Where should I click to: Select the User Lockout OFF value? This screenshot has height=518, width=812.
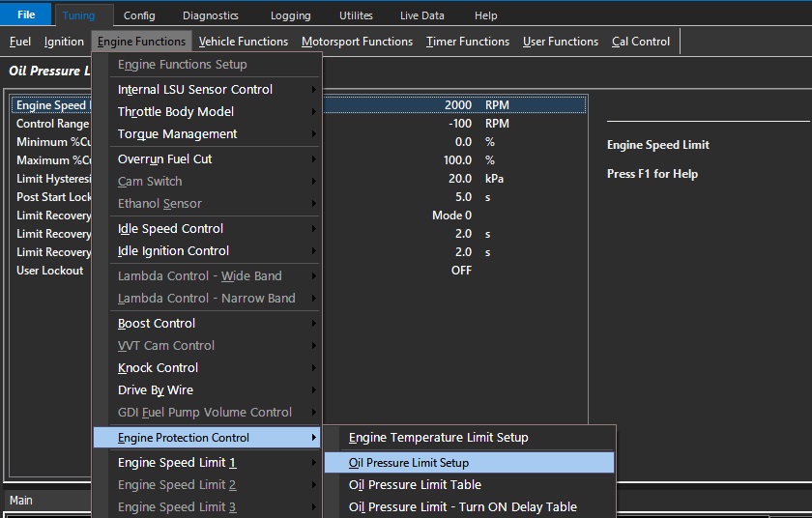tap(461, 271)
